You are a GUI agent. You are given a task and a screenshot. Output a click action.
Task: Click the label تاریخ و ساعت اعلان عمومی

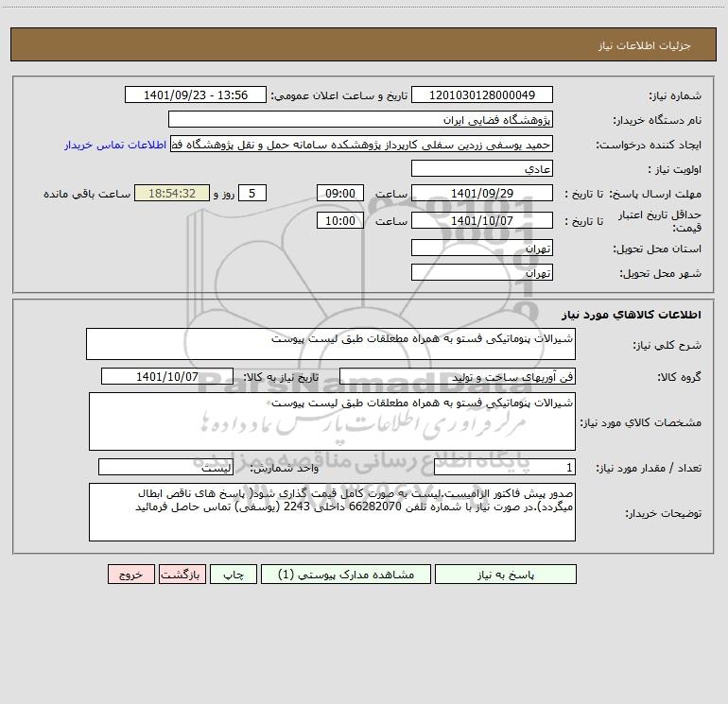pyautogui.click(x=338, y=96)
